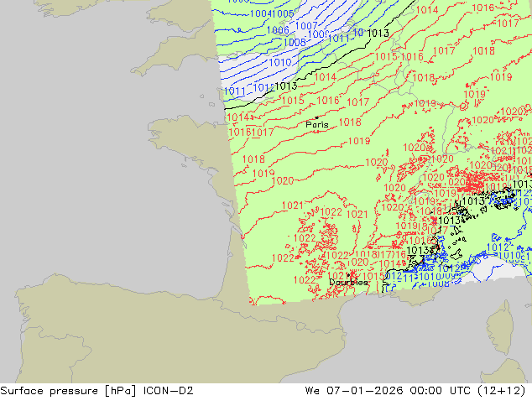The height and width of the screenshot is (411, 532).
Task: Click the red 1018 label right of Paris
Action: tap(350, 122)
